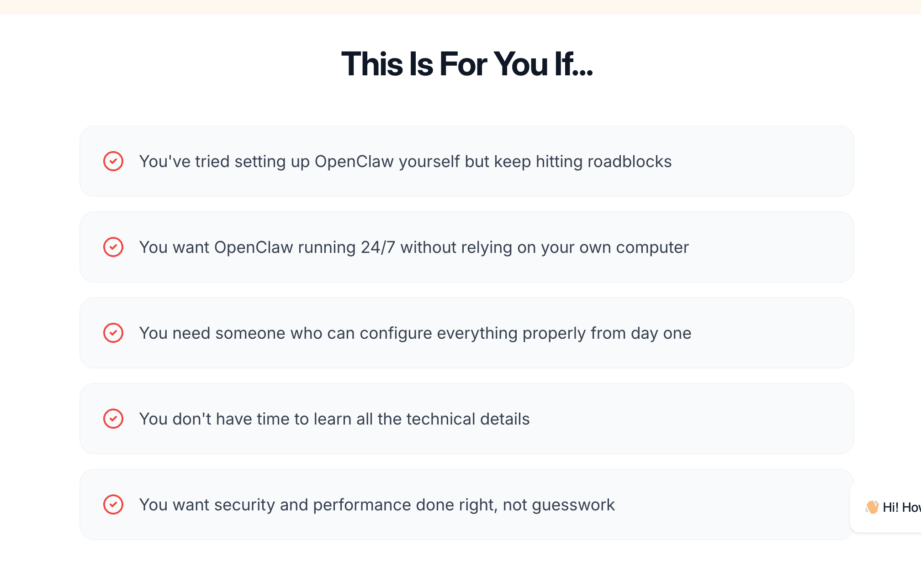Click the checkmark icon on the roadblocks item
Viewport: 921px width, 588px height.
113,161
